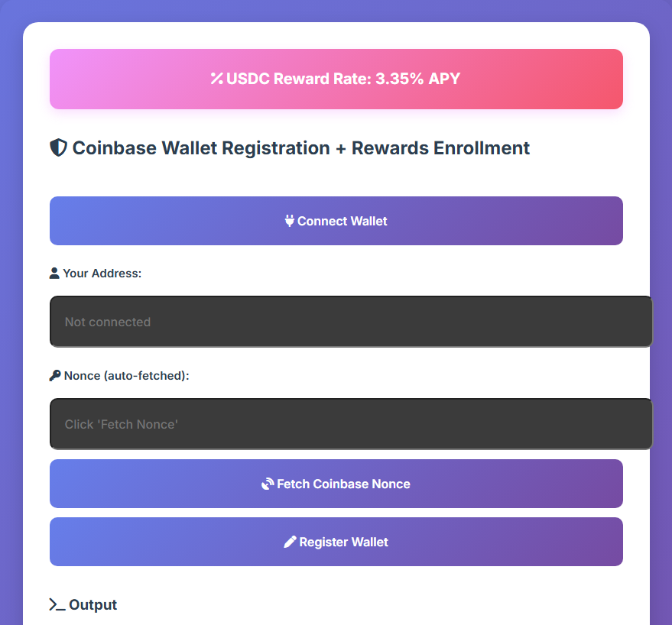This screenshot has width=672, height=625.
Task: Fetch the Coinbase nonce
Action: tap(336, 484)
